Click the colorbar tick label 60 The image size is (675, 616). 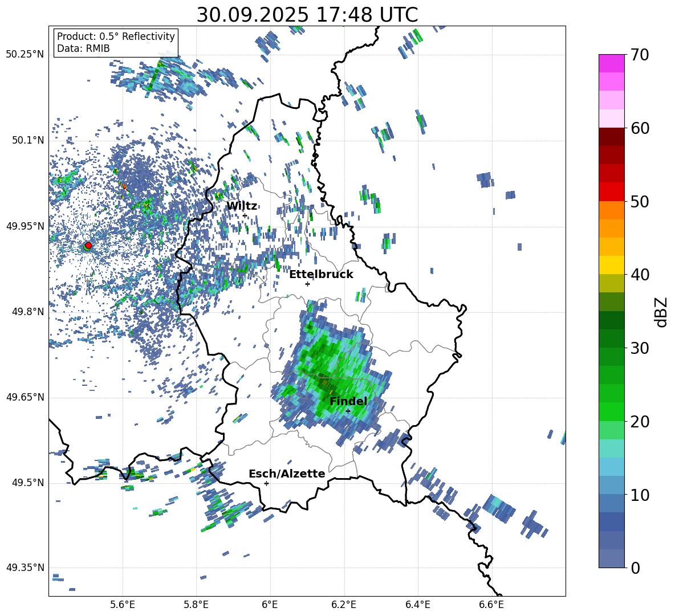640,128
